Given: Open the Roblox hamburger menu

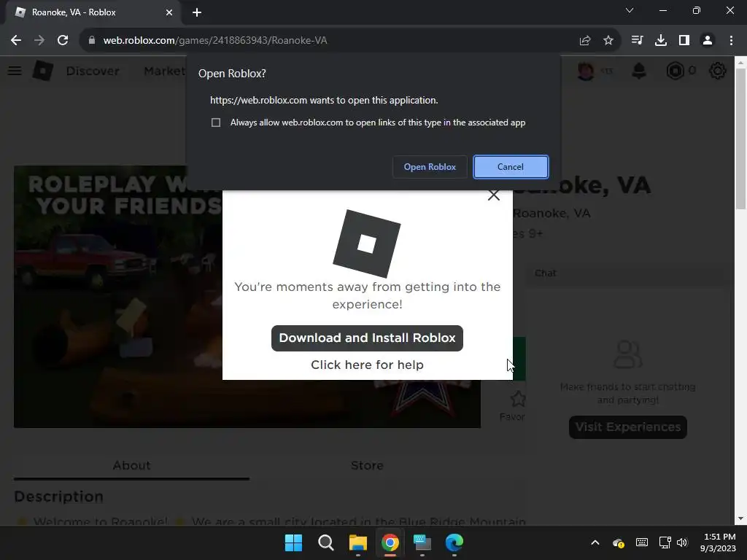Looking at the screenshot, I should coord(15,71).
